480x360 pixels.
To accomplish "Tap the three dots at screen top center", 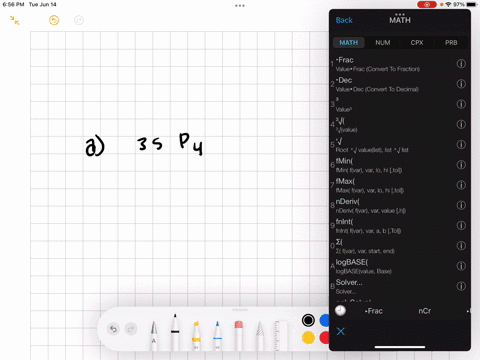I will (240, 6).
